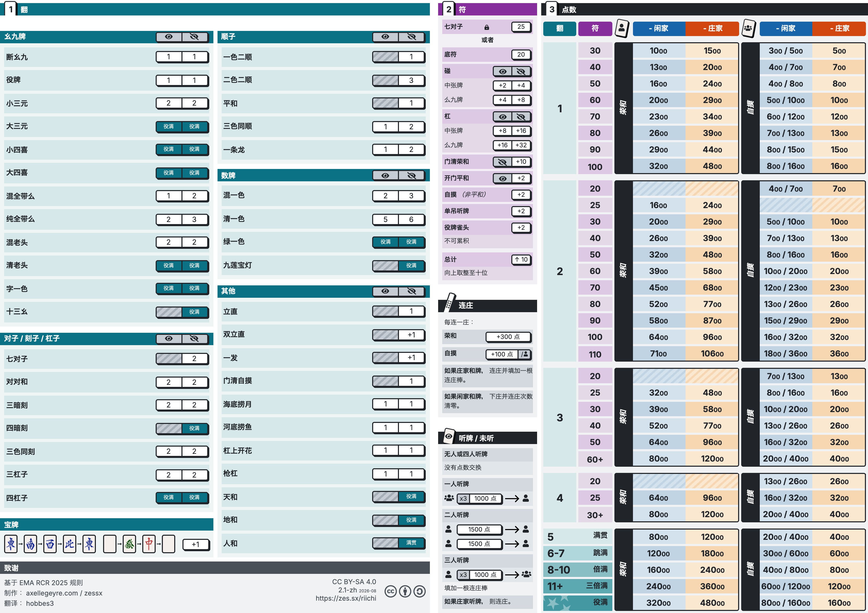Screen dimensions: 868x613
Task: Select the red 中 tile in 宝牌 row
Action: coord(149,544)
